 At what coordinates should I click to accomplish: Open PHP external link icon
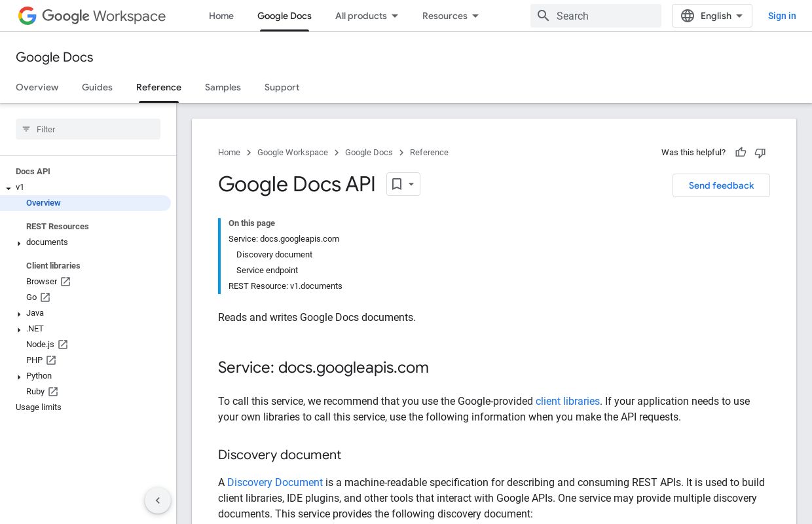[51, 360]
